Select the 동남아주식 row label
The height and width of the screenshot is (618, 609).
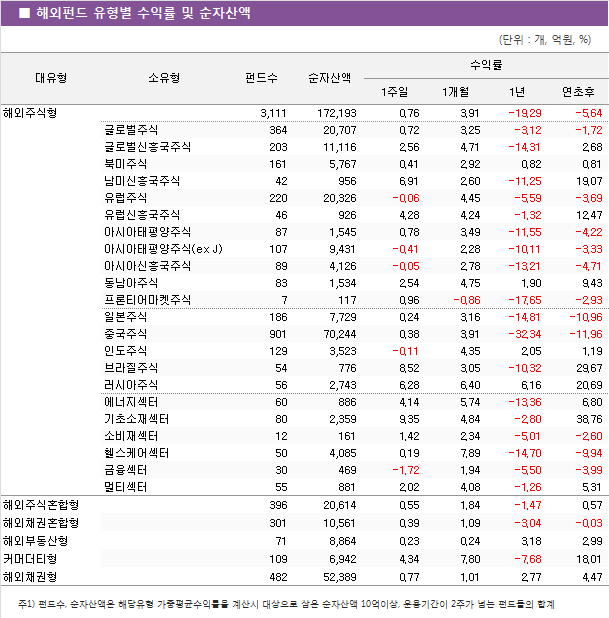pyautogui.click(x=131, y=283)
